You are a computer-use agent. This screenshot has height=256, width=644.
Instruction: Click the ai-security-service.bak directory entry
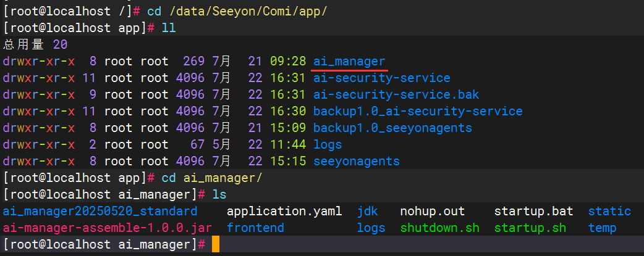(396, 95)
